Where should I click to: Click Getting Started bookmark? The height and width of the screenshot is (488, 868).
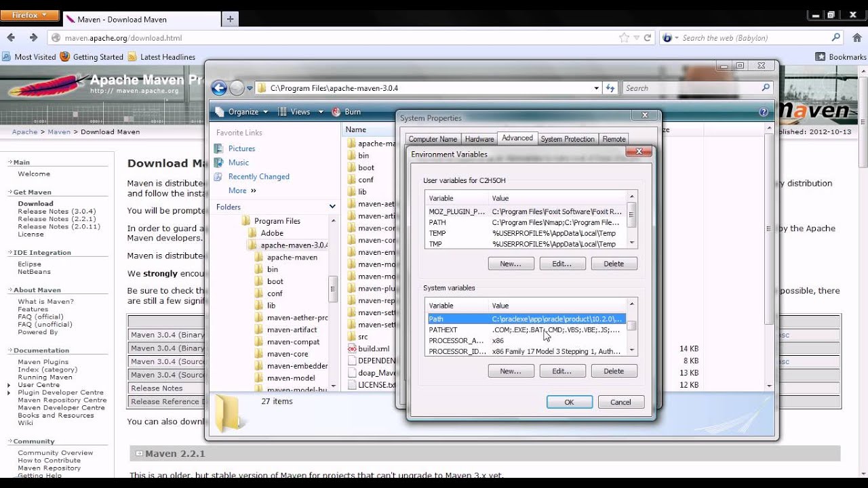(92, 57)
